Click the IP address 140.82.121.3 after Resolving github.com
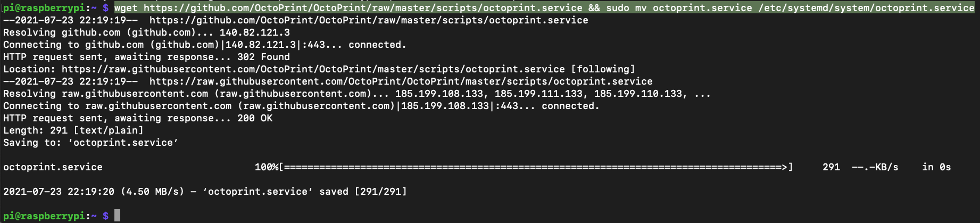980x223 pixels. (x=254, y=32)
